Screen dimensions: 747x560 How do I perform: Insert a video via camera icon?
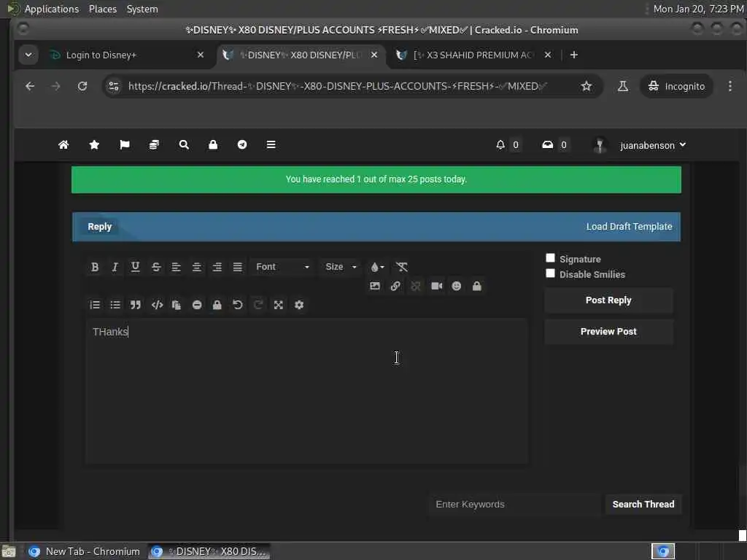point(436,286)
